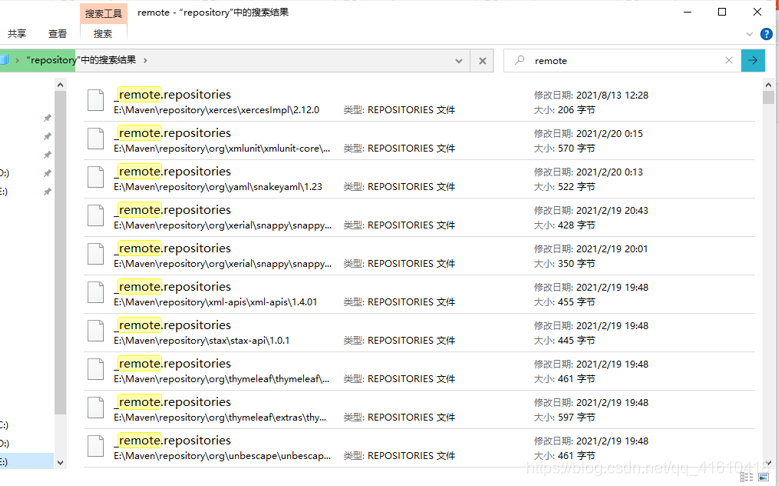
Task: Click the path ending with org\unbescape
Action: [x=222, y=456]
